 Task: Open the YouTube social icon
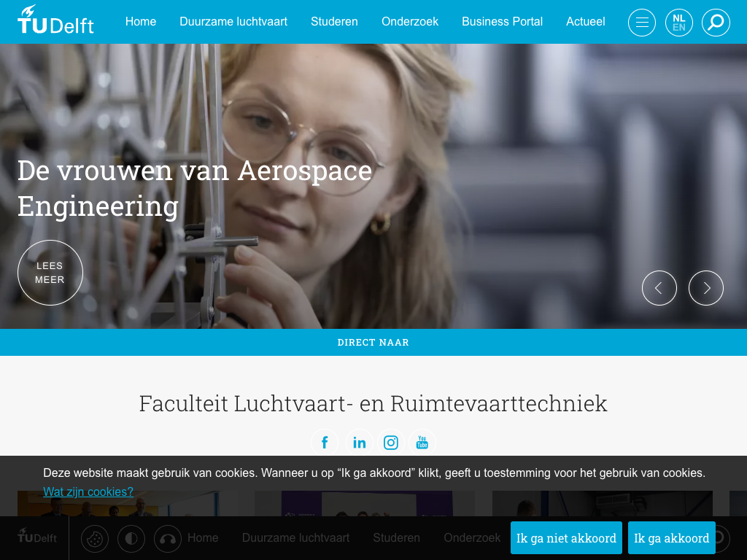coord(422,443)
